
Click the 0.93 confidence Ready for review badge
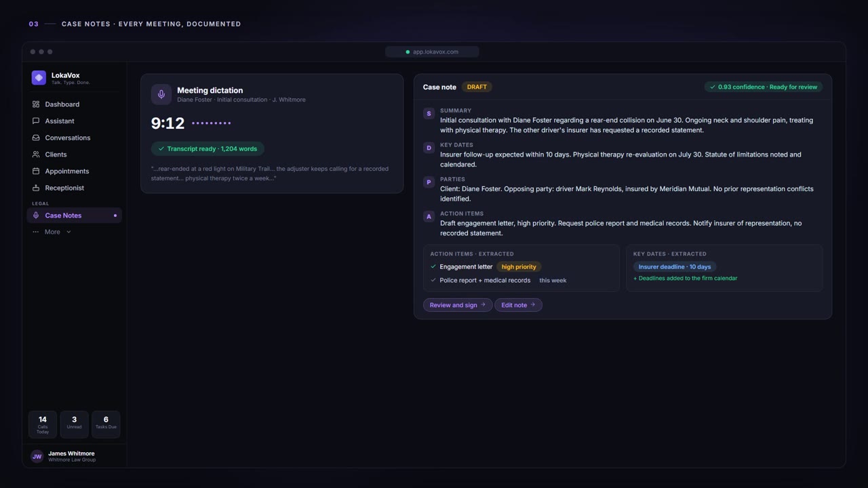[763, 87]
